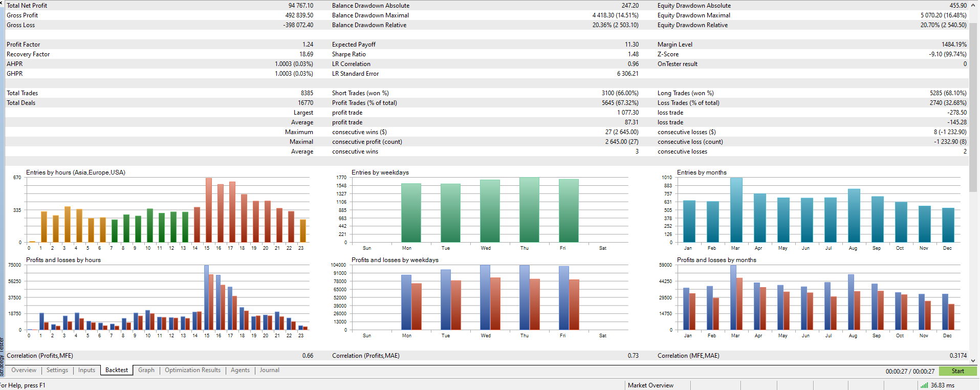Click the scrollbar down arrow
The width and height of the screenshot is (980, 390).
(973, 360)
